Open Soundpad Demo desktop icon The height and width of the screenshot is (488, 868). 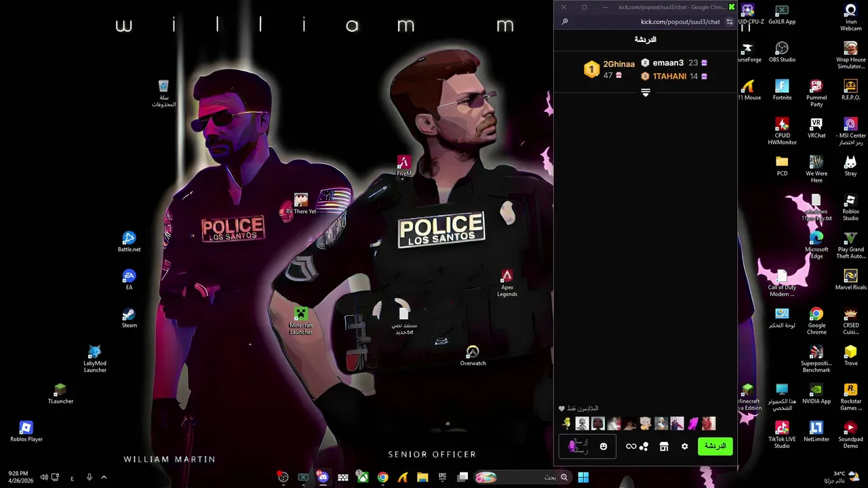click(x=850, y=435)
